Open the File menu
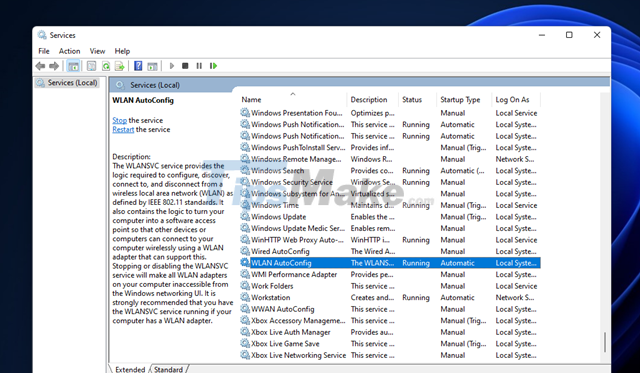 44,51
